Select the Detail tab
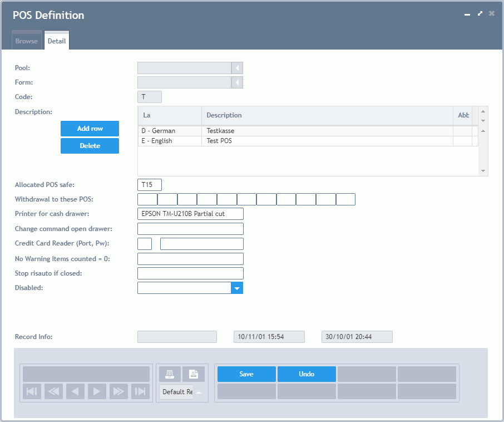504x422 pixels. tap(57, 41)
